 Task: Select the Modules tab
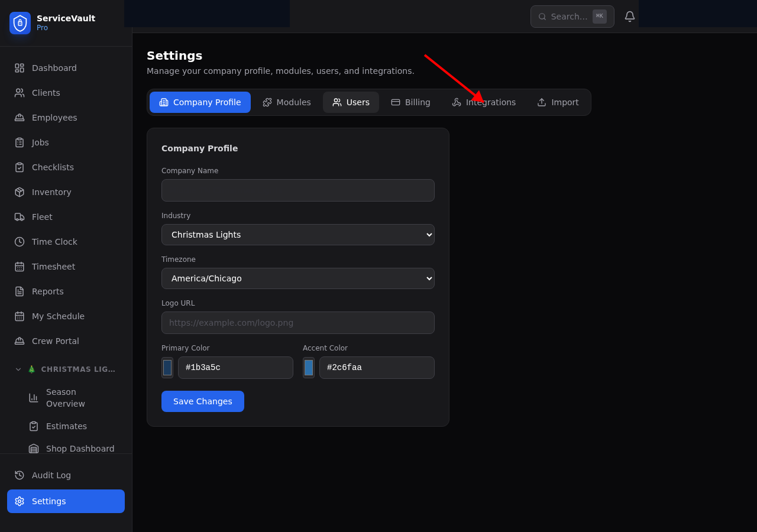286,102
